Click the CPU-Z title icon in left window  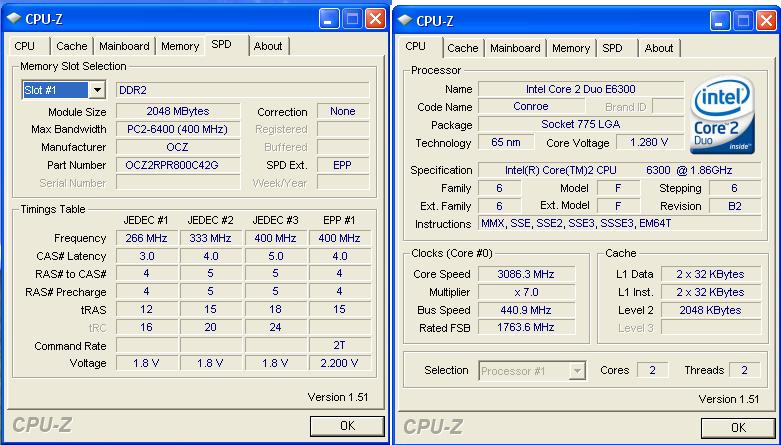tap(14, 19)
